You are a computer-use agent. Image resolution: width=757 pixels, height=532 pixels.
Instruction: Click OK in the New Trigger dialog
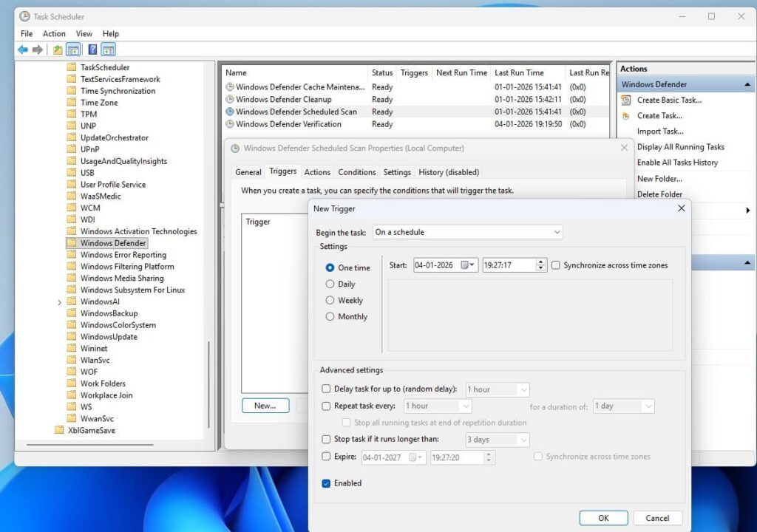(x=603, y=518)
